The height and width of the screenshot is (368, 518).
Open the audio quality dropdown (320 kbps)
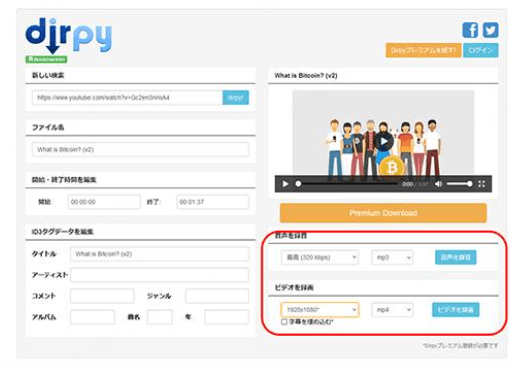(320, 257)
